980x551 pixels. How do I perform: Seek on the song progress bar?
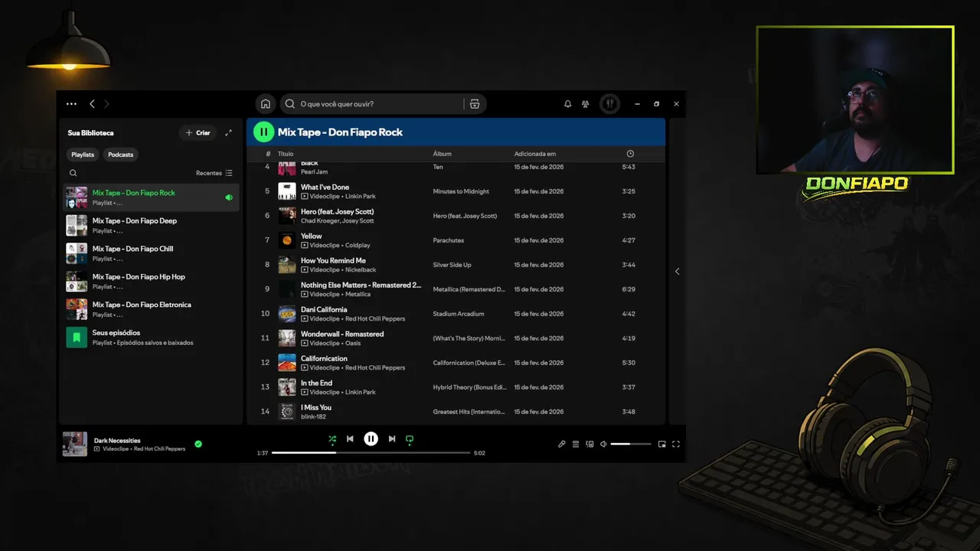[371, 453]
